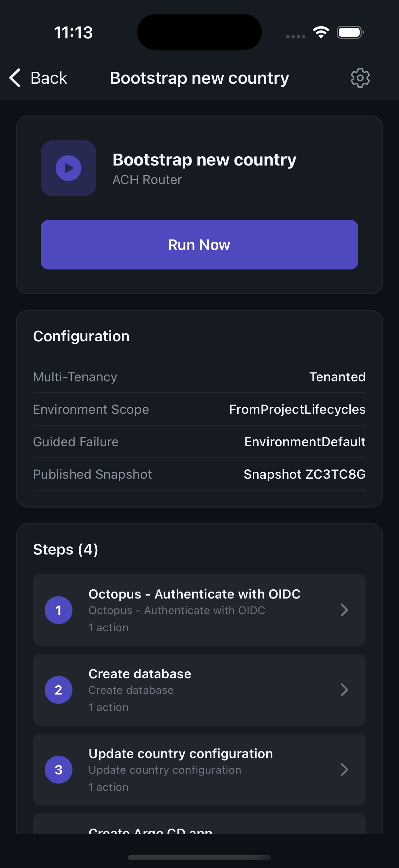Open the Octopus - Authenticate with OIDC step
The height and width of the screenshot is (868, 399).
pyautogui.click(x=199, y=610)
